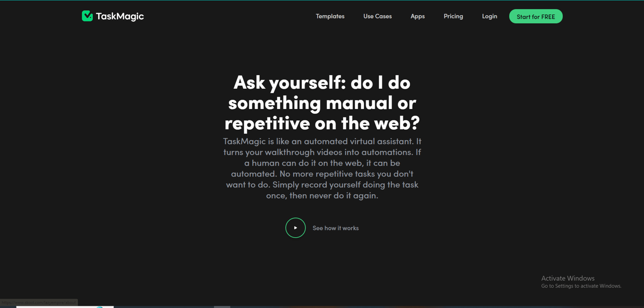Click the TaskMagic green logo icon
The height and width of the screenshot is (308, 644).
(x=87, y=16)
